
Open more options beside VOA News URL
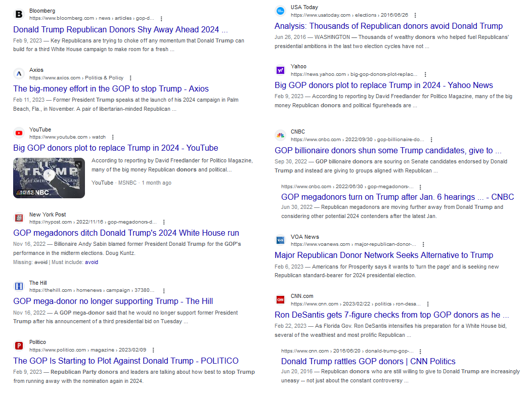[x=423, y=244]
